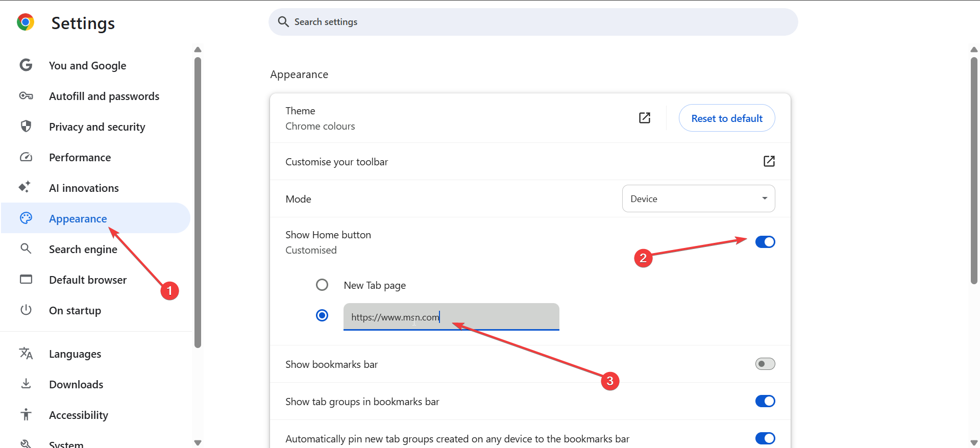Viewport: 980px width, 448px height.
Task: Enable Show bookmarks bar toggle
Action: 765,364
